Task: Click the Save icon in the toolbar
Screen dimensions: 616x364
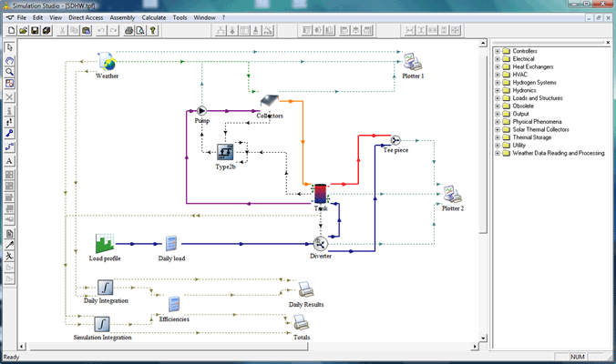Action: [x=34, y=30]
